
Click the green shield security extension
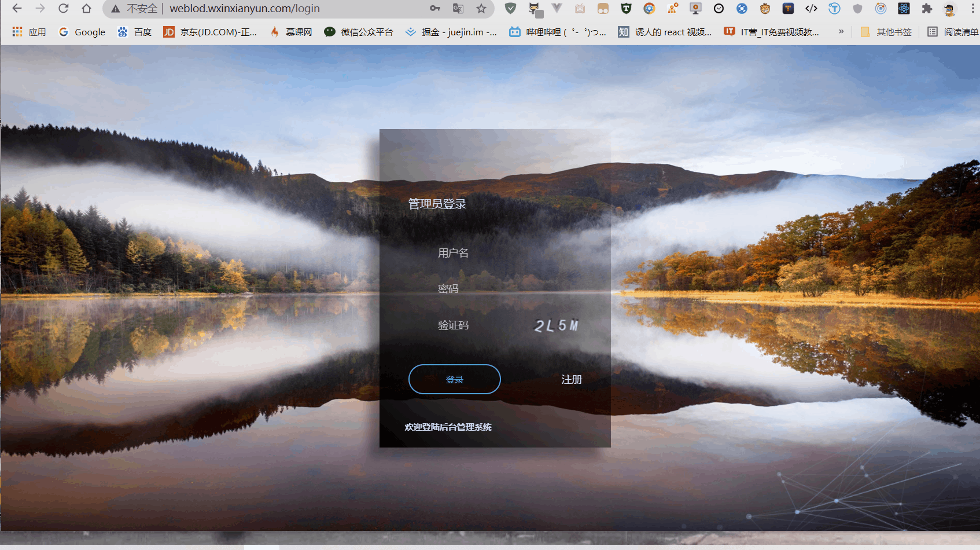510,9
